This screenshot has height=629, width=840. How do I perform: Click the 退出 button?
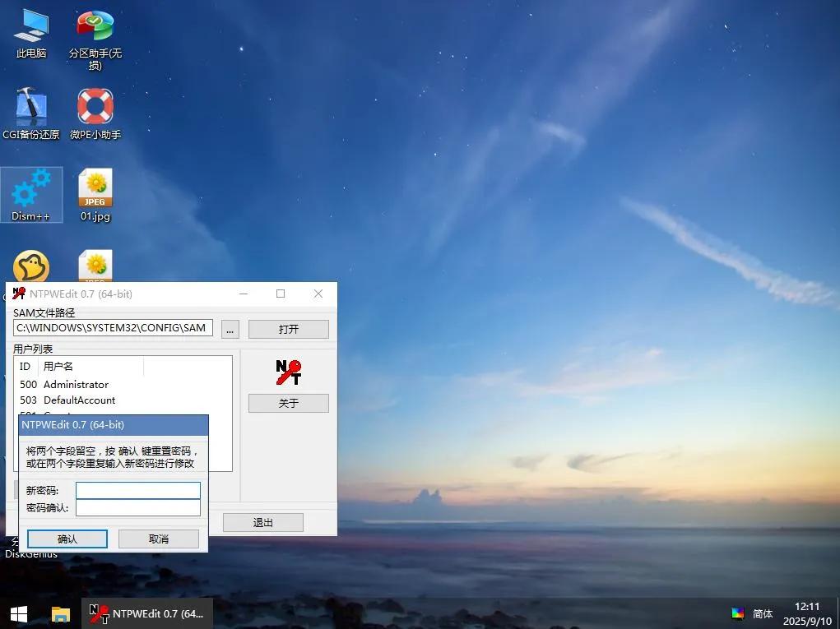click(x=262, y=522)
